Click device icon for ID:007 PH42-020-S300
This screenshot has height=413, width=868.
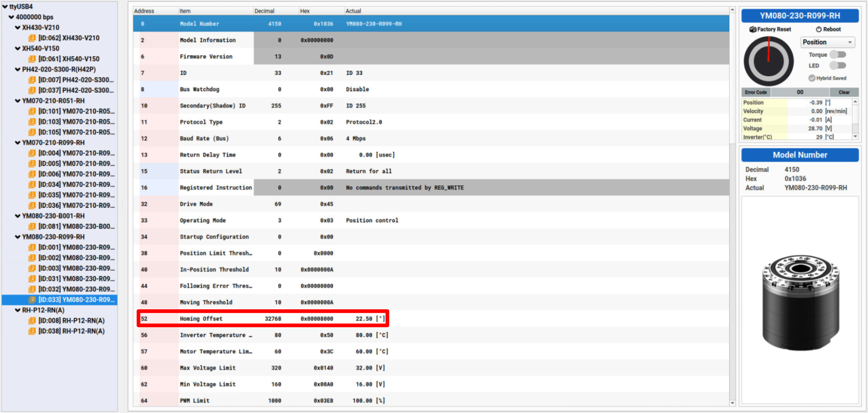32,80
